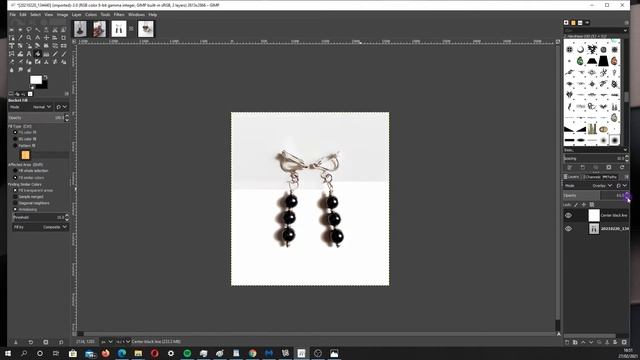Click the lock pixels brush icon
The height and width of the screenshot is (360, 640).
coord(576,205)
